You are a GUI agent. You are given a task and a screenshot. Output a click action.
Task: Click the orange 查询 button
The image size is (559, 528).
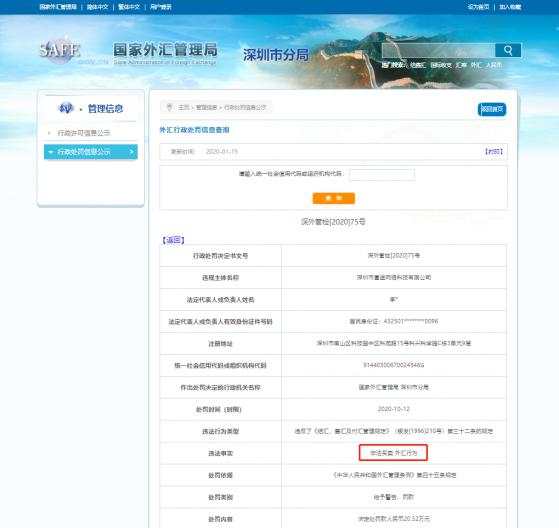point(334,198)
